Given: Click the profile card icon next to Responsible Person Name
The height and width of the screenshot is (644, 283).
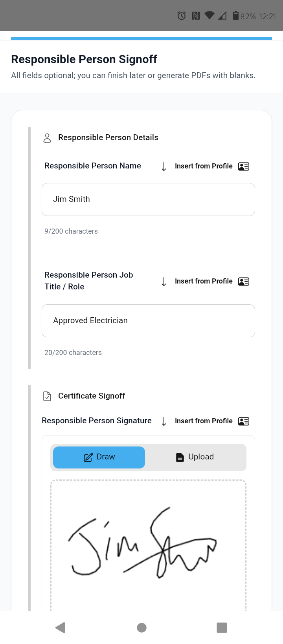Looking at the screenshot, I should point(244,166).
